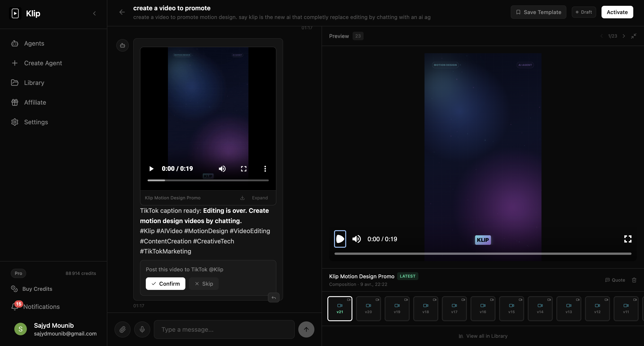The width and height of the screenshot is (644, 346).
Task: Collapse the left sidebar chevron
Action: click(x=94, y=13)
